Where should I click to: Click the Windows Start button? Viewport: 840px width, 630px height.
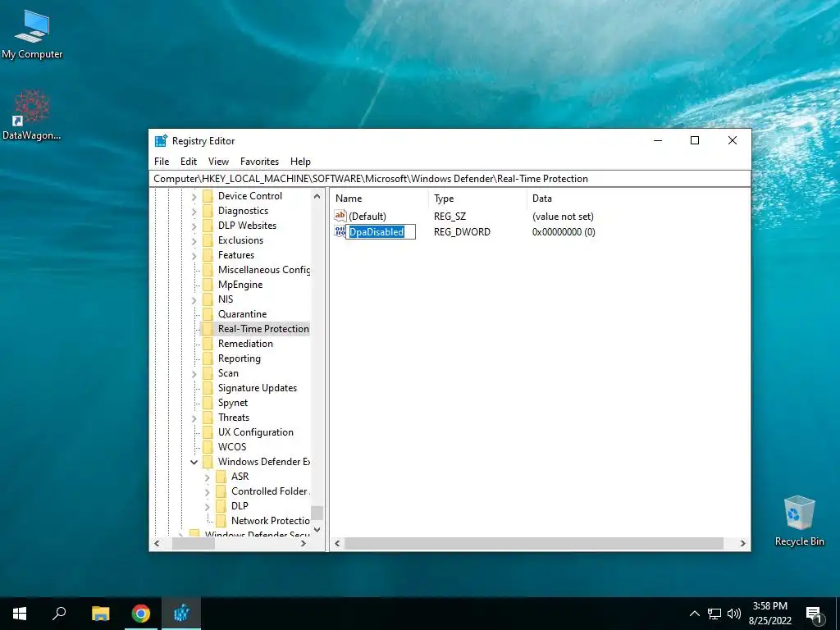pyautogui.click(x=20, y=614)
